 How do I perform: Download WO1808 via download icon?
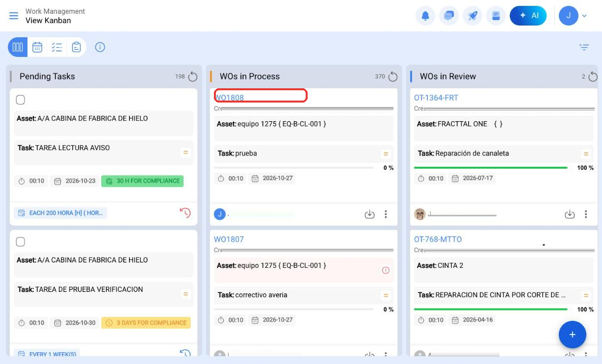coord(370,214)
